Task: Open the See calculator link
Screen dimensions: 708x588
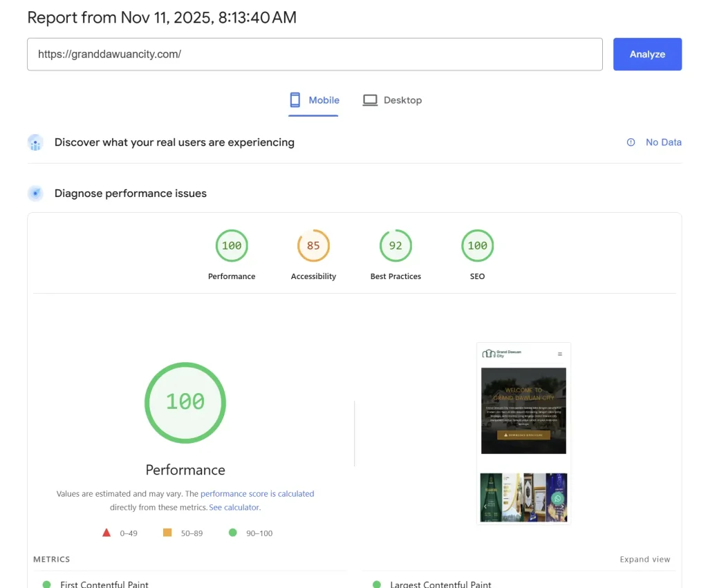Action: click(233, 506)
